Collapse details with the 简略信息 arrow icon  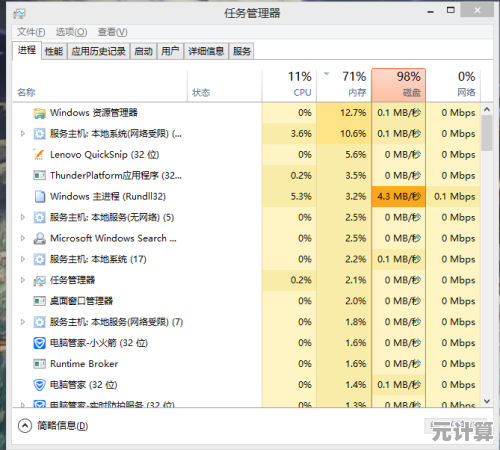coord(25,426)
